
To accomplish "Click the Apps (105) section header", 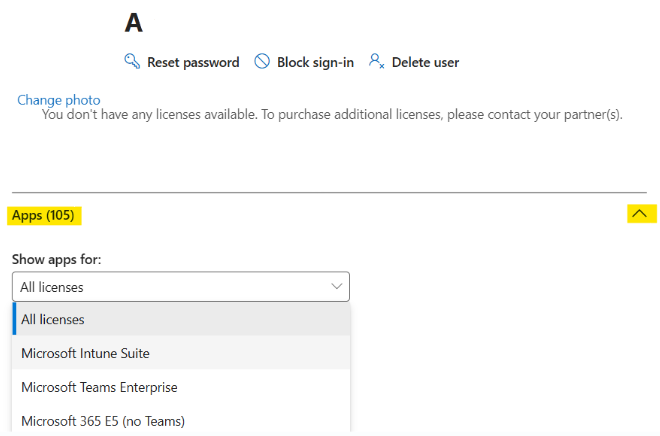I will [43, 215].
